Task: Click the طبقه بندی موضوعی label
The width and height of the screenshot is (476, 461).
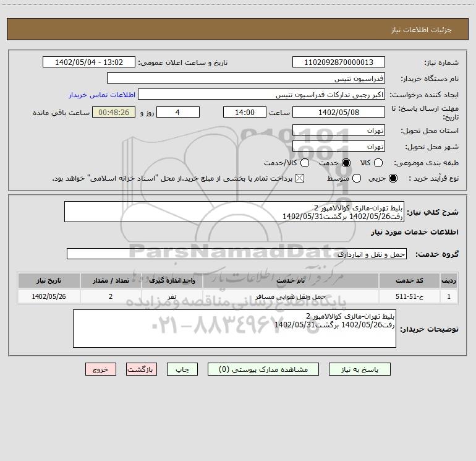Action: (426, 163)
